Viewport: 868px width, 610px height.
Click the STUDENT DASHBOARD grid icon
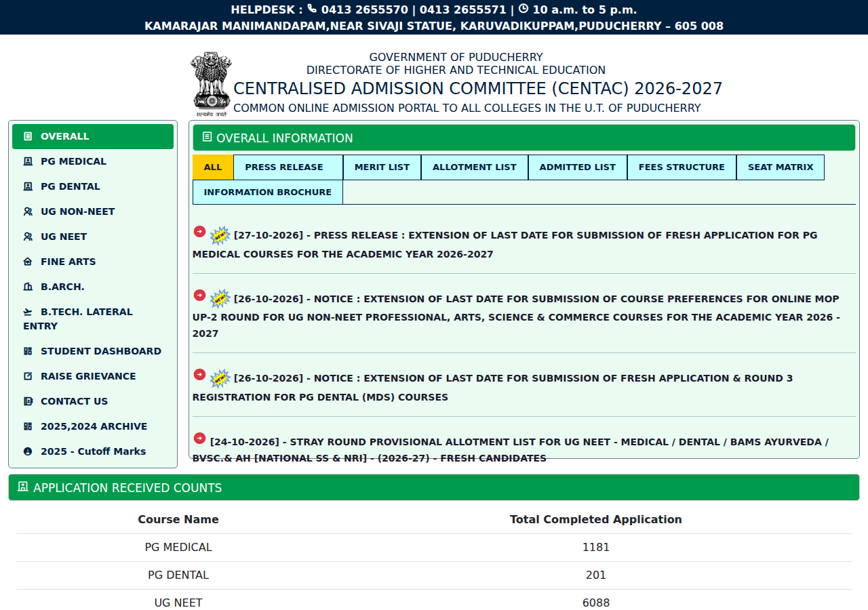28,351
